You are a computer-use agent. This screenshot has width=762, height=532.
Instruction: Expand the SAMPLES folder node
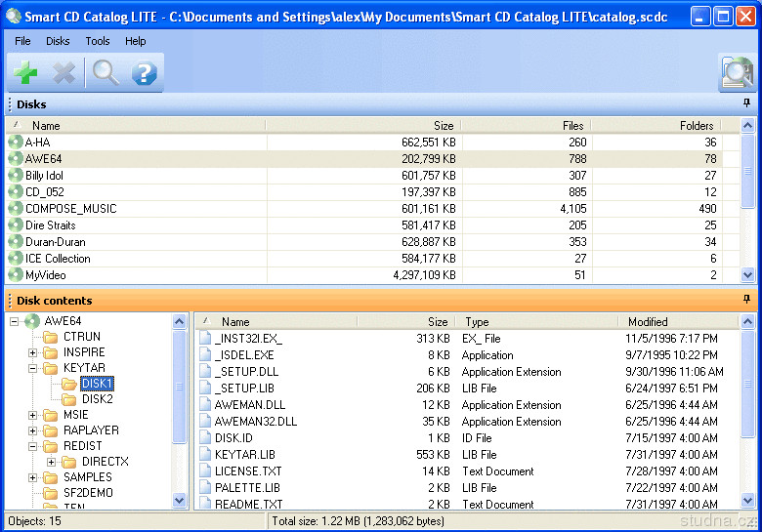[x=32, y=477]
